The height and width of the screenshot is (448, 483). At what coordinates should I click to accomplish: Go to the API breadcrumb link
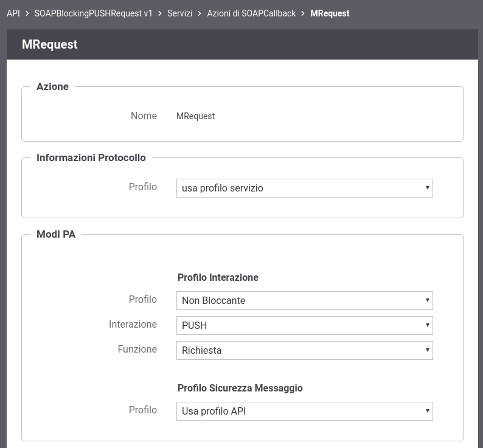pos(13,13)
